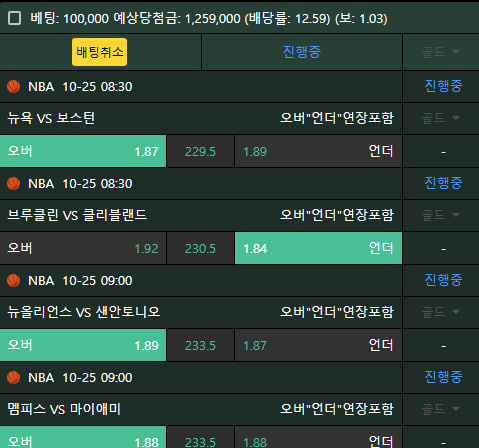Click 진행중 status of the 멤피스 game header
Image resolution: width=479 pixels, height=448 pixels.
(x=443, y=377)
